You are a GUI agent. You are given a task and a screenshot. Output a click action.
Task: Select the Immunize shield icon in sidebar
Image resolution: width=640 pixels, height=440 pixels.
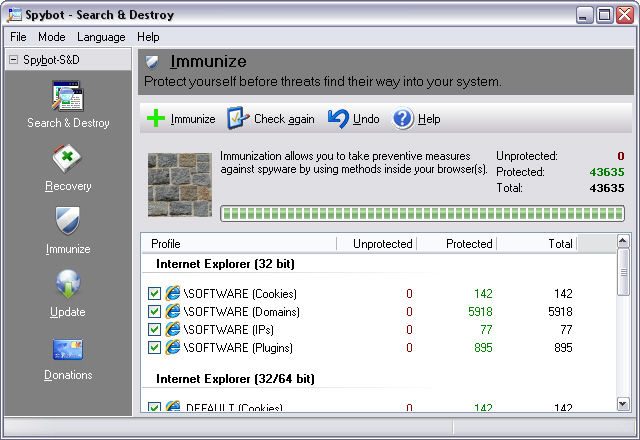point(68,221)
